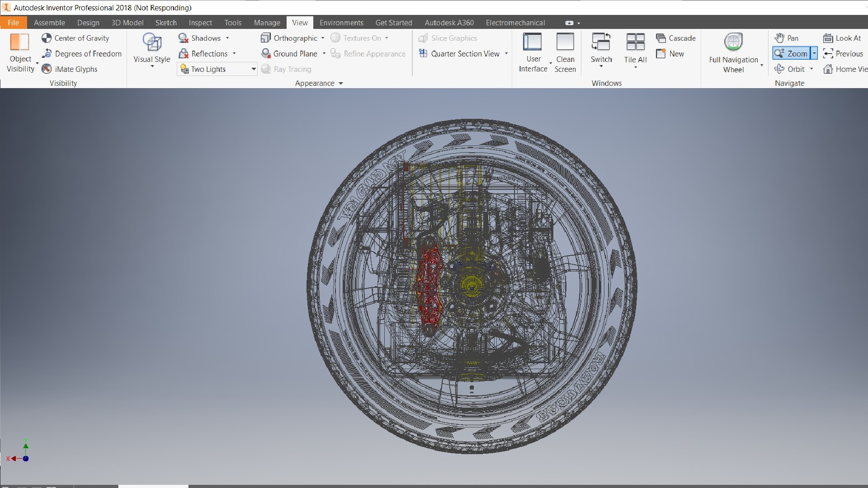Click the XYZ axis indicator triad
This screenshot has width=868, height=488.
point(18,451)
